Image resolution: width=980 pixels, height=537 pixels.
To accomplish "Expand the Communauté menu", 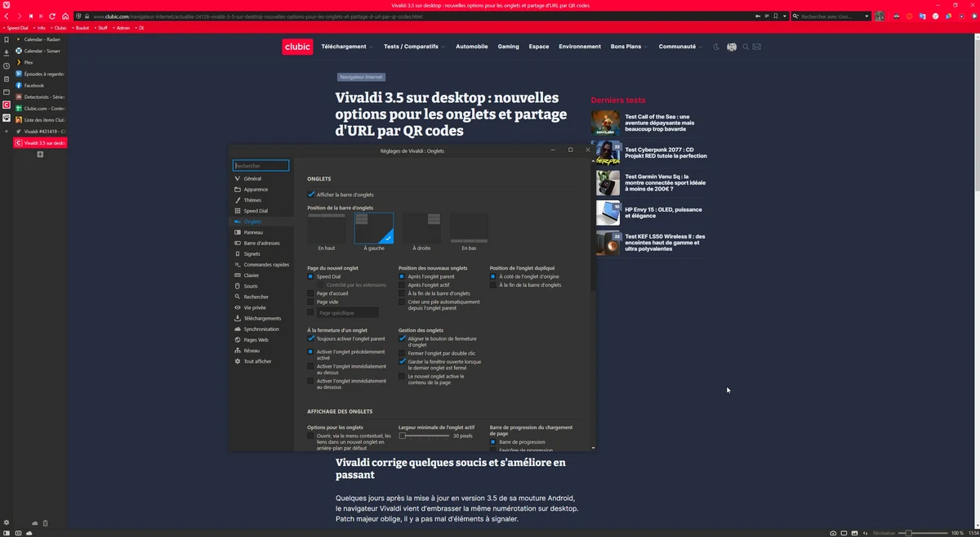I will click(x=680, y=47).
